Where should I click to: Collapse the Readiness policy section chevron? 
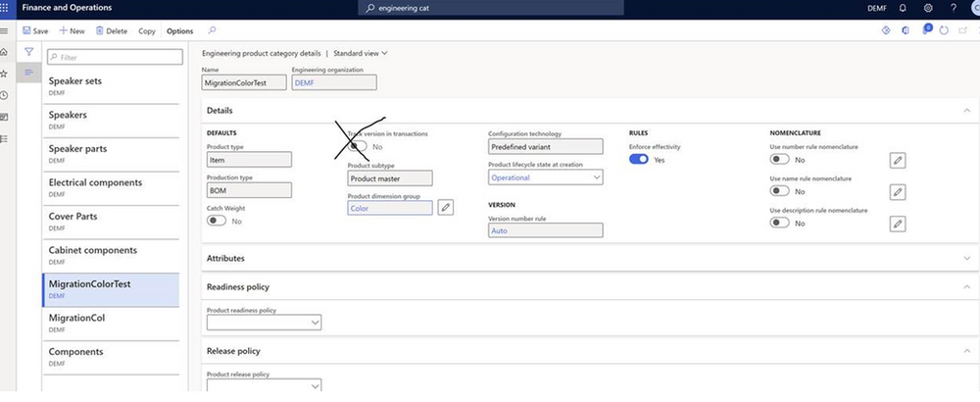967,287
